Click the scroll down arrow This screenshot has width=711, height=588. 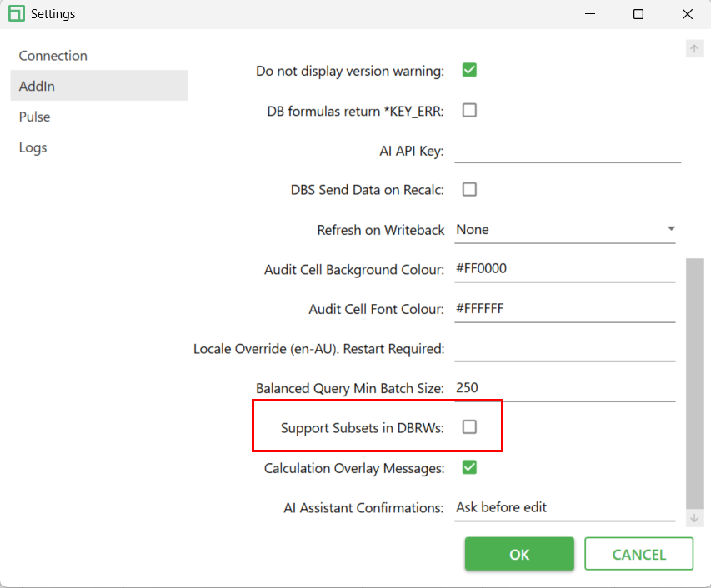[x=694, y=518]
